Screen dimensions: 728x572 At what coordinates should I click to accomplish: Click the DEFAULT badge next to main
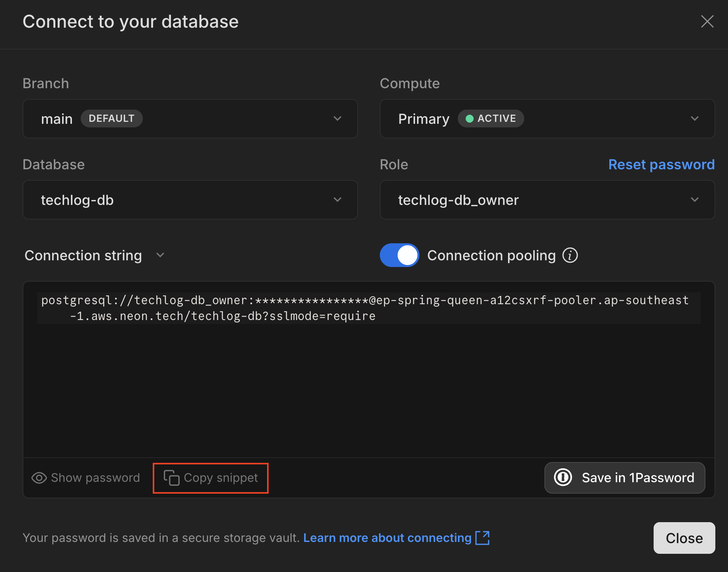[112, 119]
